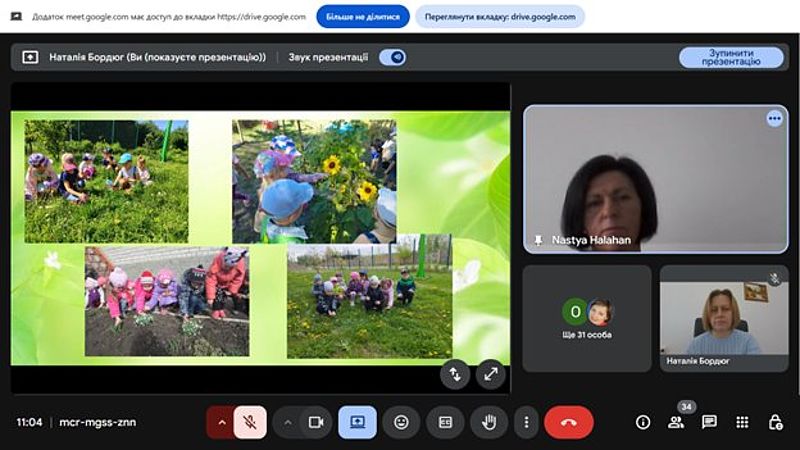Open the host controls lock icon
Screen dimensions: 800x450
[x=775, y=422]
